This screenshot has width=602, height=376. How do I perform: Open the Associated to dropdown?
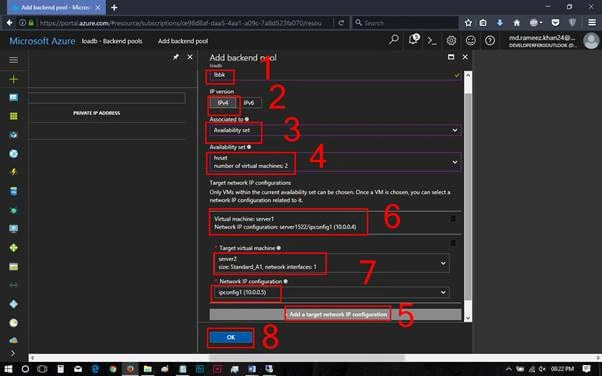(x=335, y=130)
